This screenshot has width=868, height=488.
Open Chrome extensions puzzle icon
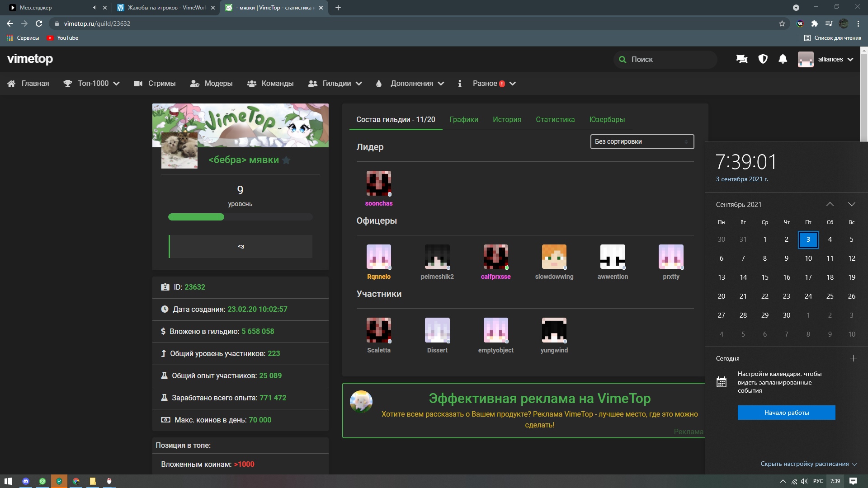[814, 23]
